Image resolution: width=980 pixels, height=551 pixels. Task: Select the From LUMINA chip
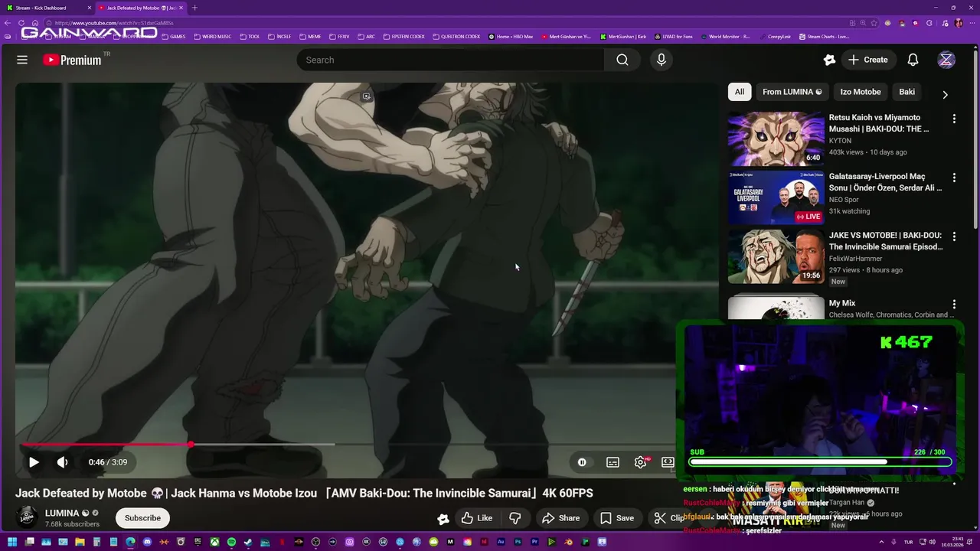click(792, 92)
